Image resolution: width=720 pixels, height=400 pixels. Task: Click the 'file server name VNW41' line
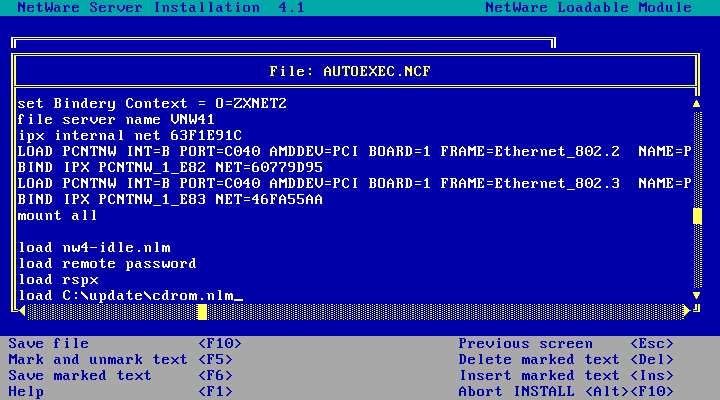tap(116, 119)
